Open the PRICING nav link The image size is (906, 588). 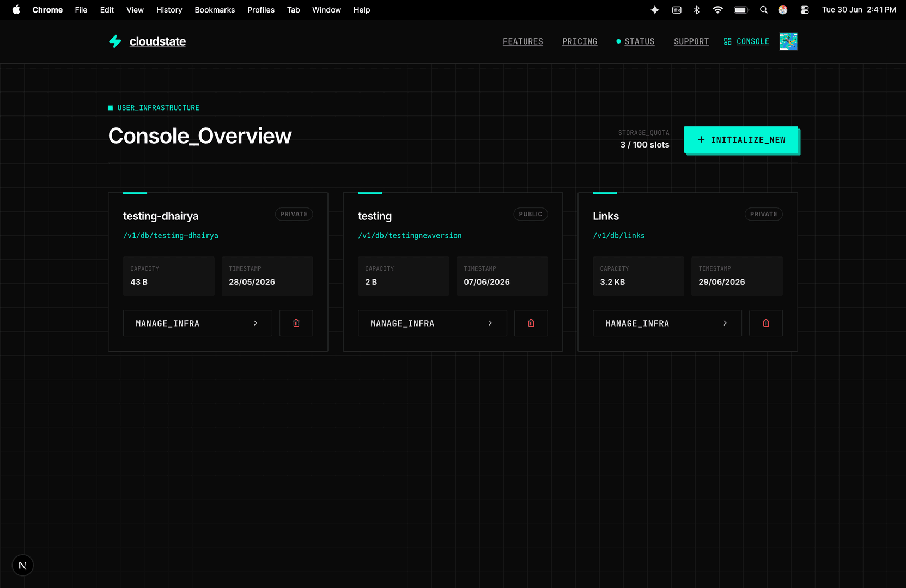pos(580,41)
